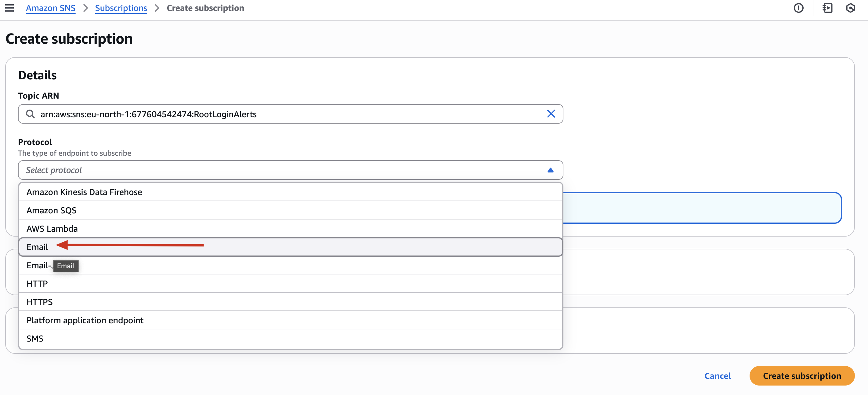Select the HTTP protocol option
This screenshot has height=395, width=868.
291,284
